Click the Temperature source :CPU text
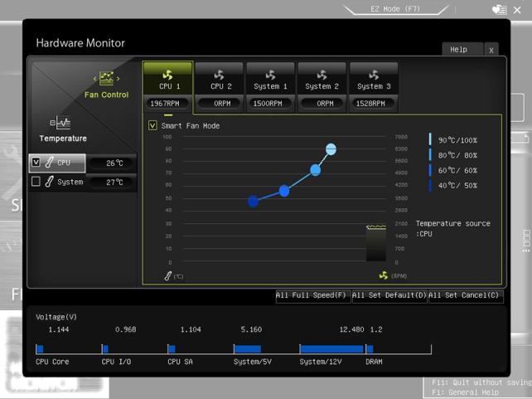 [x=452, y=229]
